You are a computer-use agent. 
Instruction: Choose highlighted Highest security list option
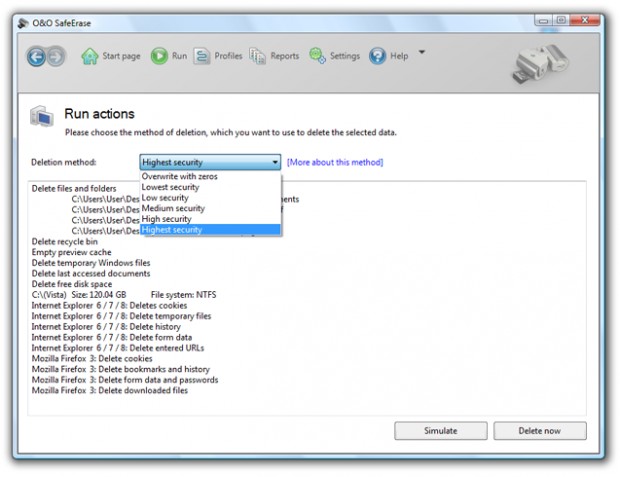tap(210, 230)
